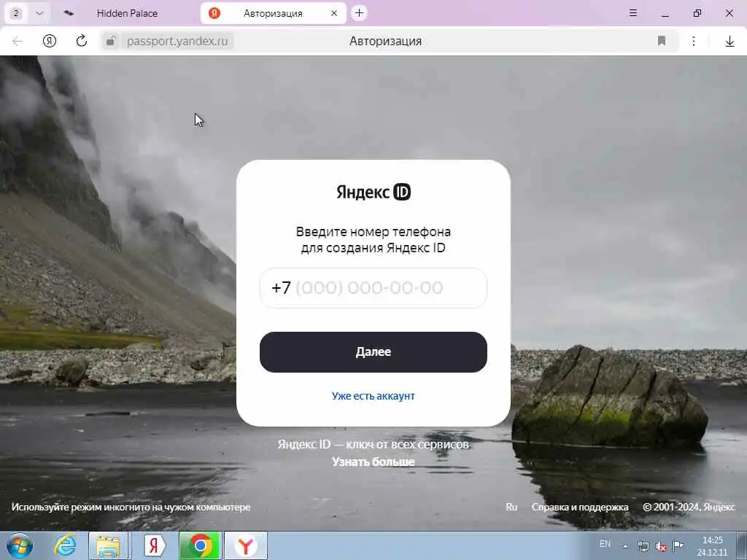Click the muted volume tray icon
Screen dimensions: 747x560
pos(661,546)
